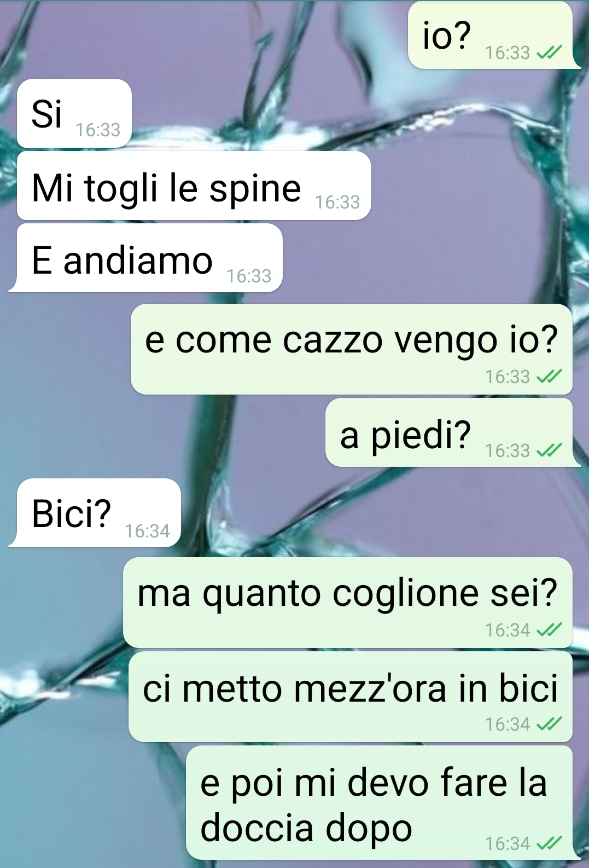
Task: Tap 16:33 timestamp on 'Mi togli le spine'
Action: (337, 202)
